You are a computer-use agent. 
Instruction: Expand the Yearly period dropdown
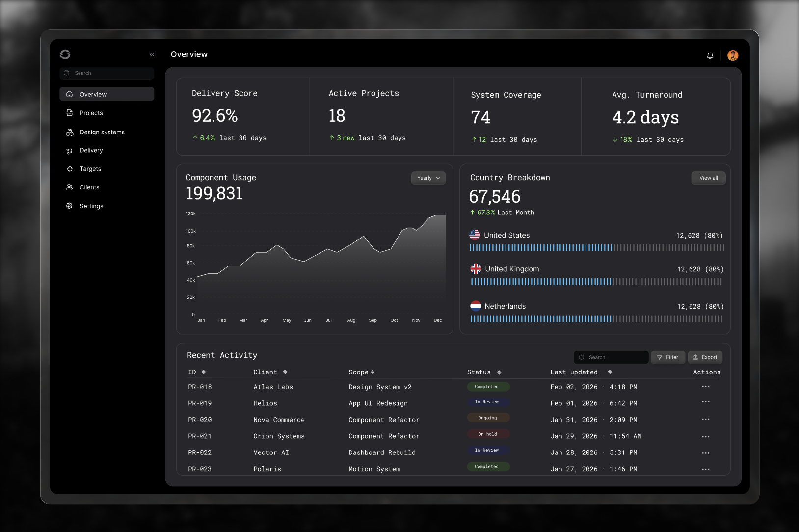click(x=428, y=178)
